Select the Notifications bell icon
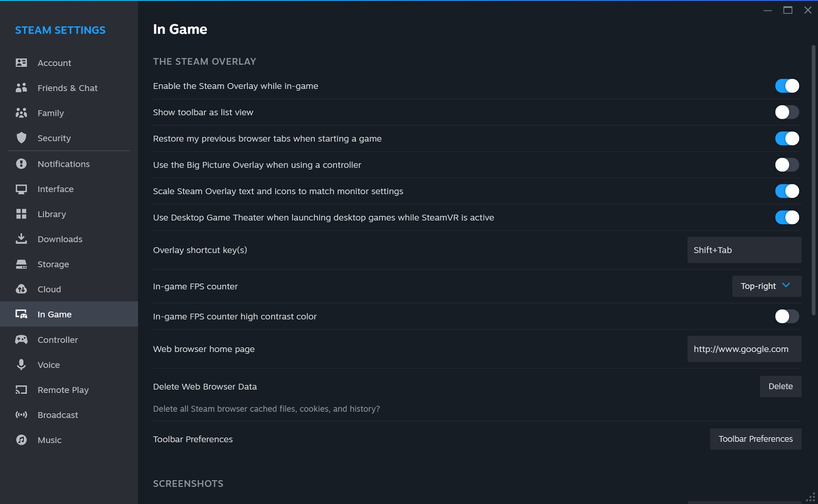 (21, 164)
